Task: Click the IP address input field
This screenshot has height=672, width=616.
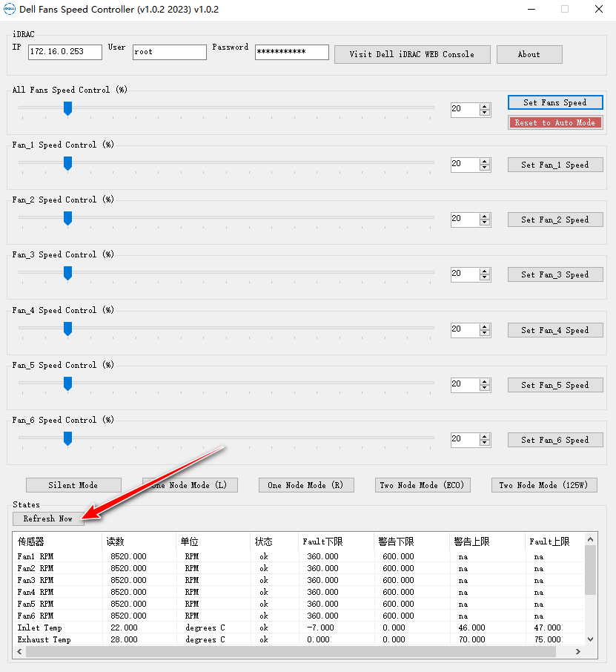Action: [x=65, y=52]
